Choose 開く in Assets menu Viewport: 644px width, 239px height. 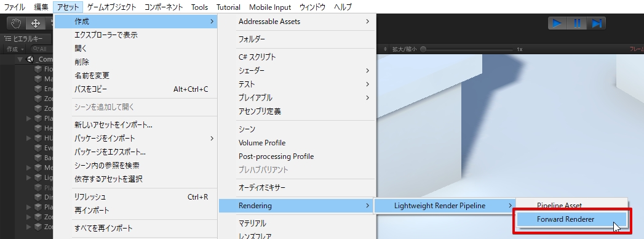click(x=135, y=49)
